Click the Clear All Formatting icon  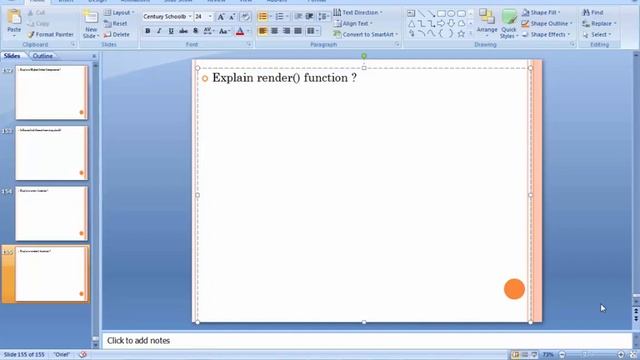tap(245, 17)
